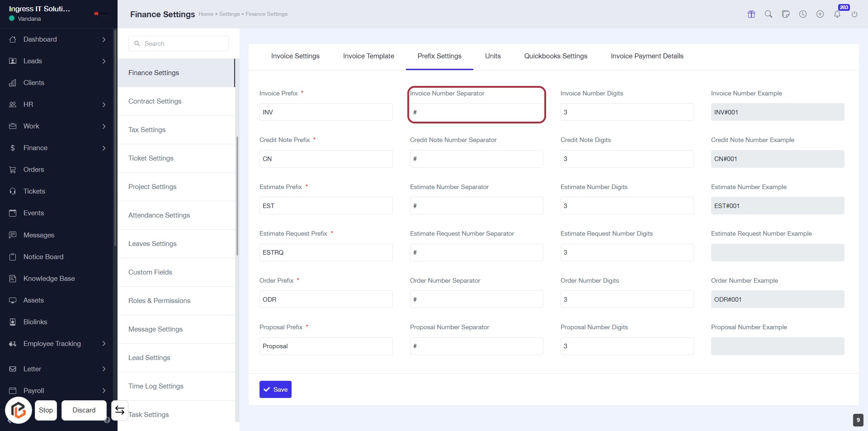Click the clock timer icon in the header
The image size is (868, 431).
pyautogui.click(x=803, y=14)
